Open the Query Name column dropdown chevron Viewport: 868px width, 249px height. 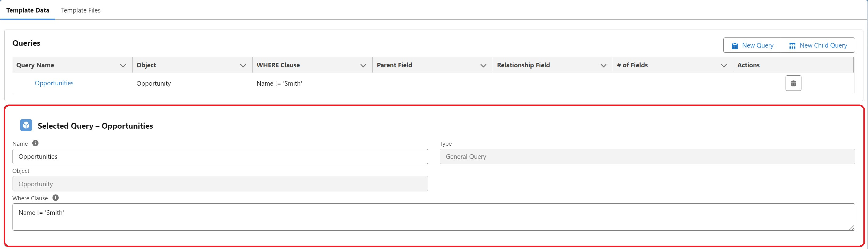(x=123, y=66)
